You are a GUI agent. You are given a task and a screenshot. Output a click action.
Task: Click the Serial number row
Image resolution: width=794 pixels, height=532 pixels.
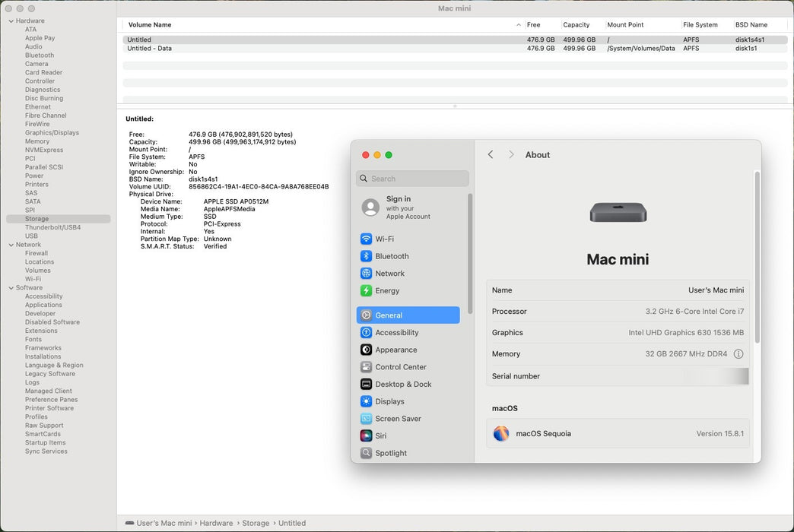click(x=618, y=376)
